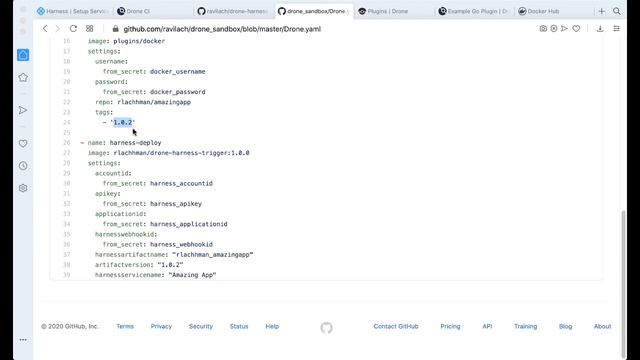Click 'rlachhman/amazingapp' repo value
640x360 pixels.
pos(154,102)
